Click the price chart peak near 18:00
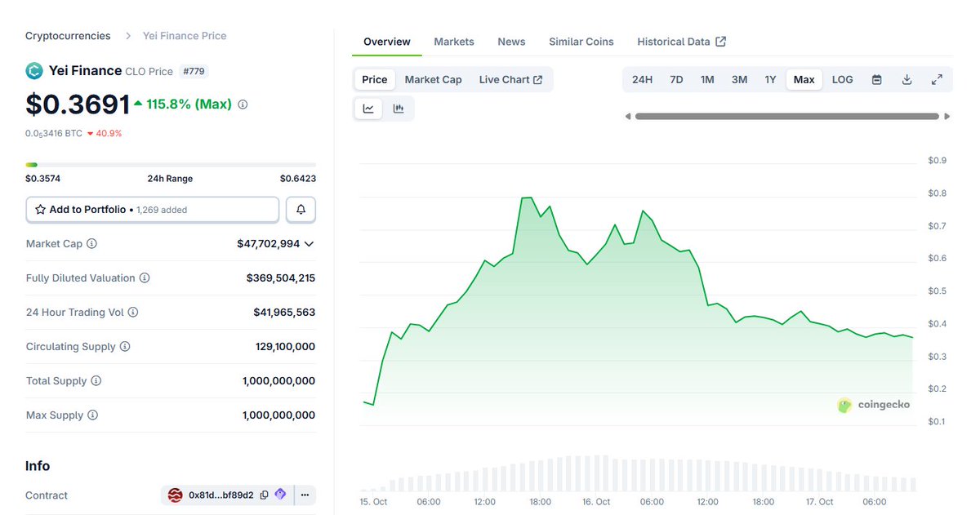The width and height of the screenshot is (980, 515). point(526,198)
